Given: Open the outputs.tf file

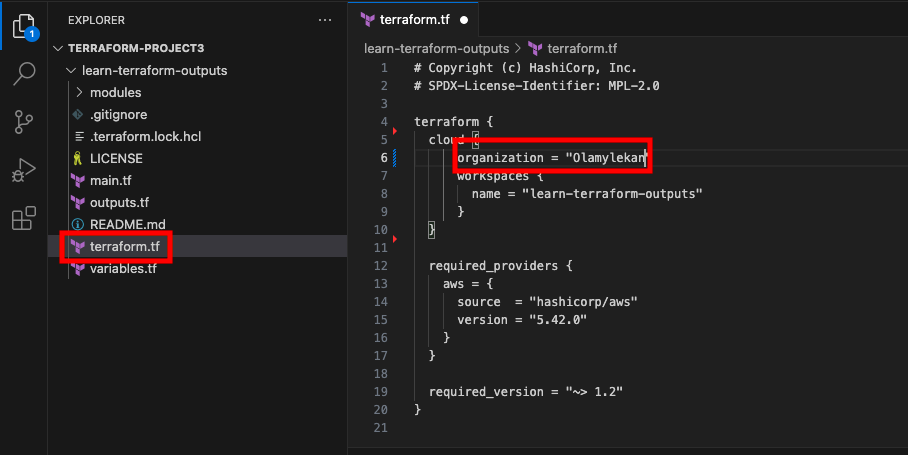Looking at the screenshot, I should pos(119,203).
